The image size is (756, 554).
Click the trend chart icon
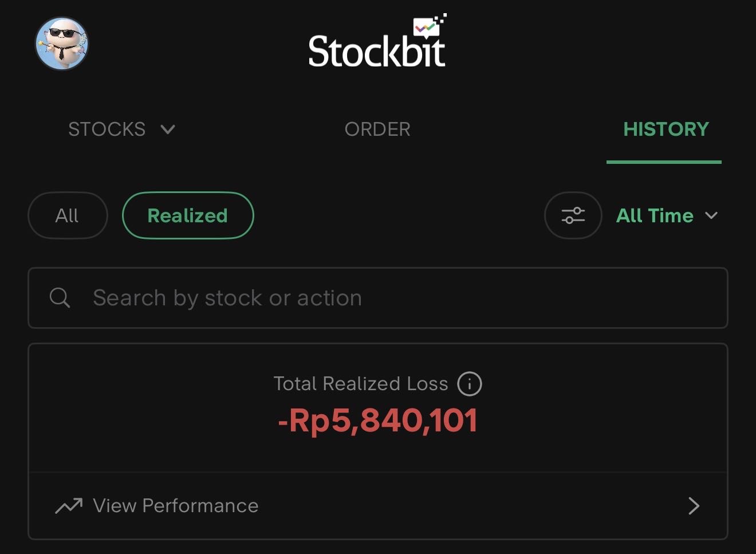coord(69,506)
